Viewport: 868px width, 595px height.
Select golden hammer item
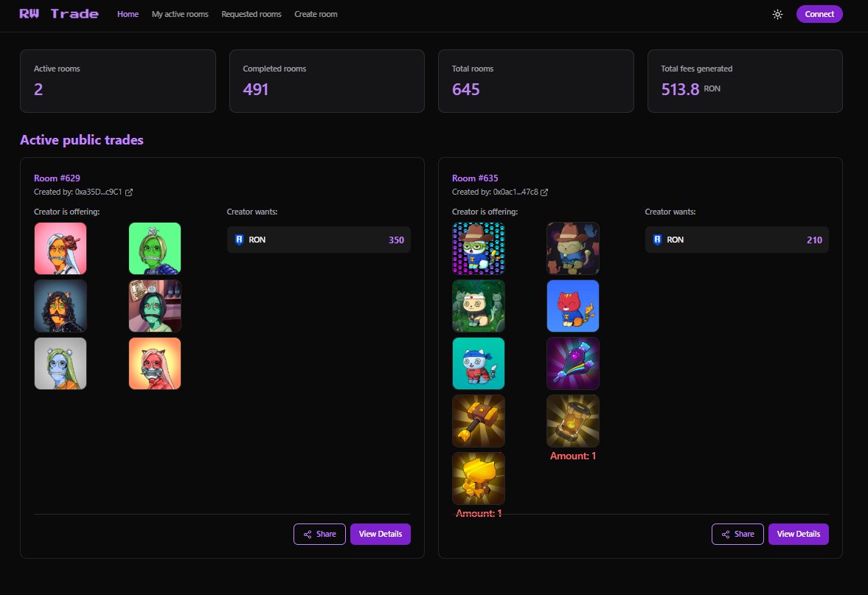479,421
